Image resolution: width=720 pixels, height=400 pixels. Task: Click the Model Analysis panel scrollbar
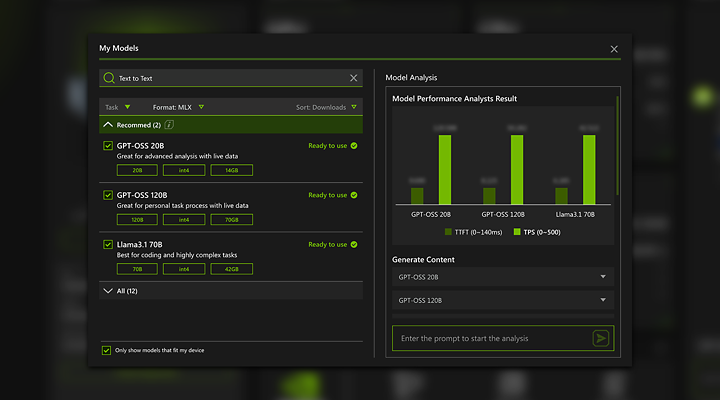click(617, 146)
